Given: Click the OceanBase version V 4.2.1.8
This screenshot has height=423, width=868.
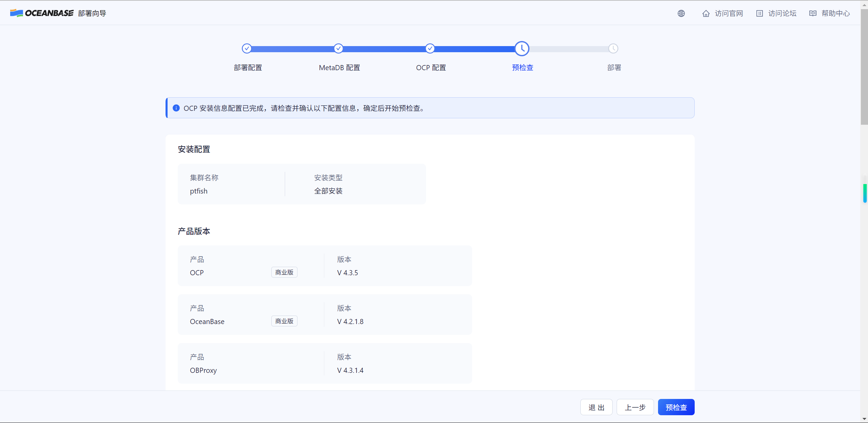Looking at the screenshot, I should pyautogui.click(x=350, y=321).
